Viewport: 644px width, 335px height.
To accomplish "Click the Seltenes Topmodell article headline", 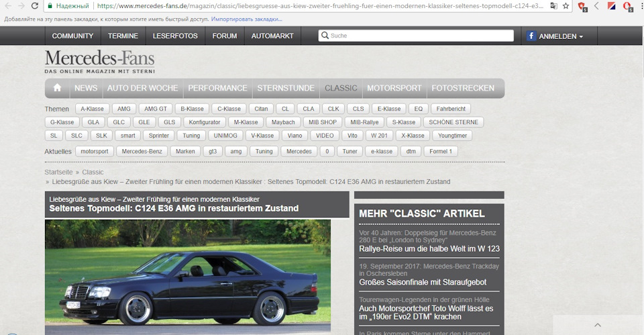I will pyautogui.click(x=174, y=208).
